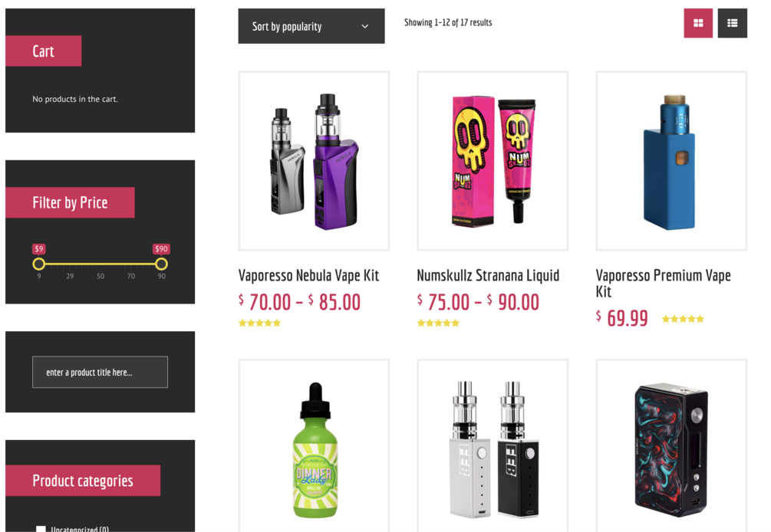Screen dimensions: 771x532
Task: Click the minimum price slider handle
Action: 39,264
